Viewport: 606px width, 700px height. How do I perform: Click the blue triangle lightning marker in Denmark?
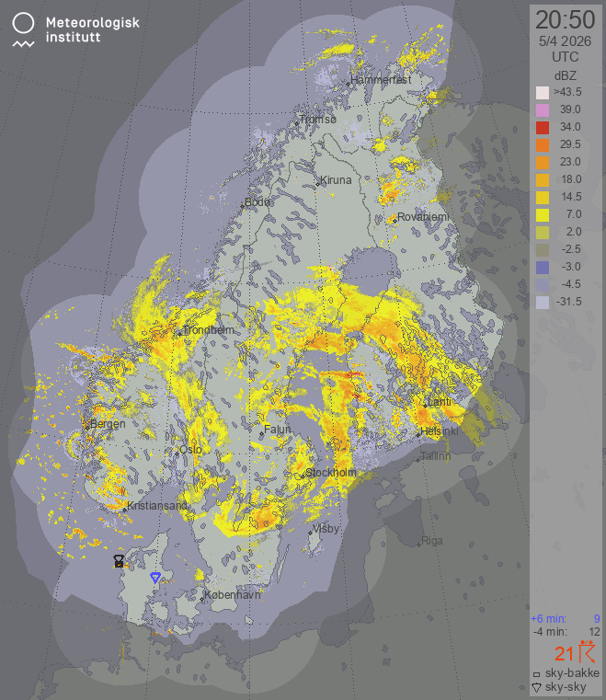(x=155, y=578)
